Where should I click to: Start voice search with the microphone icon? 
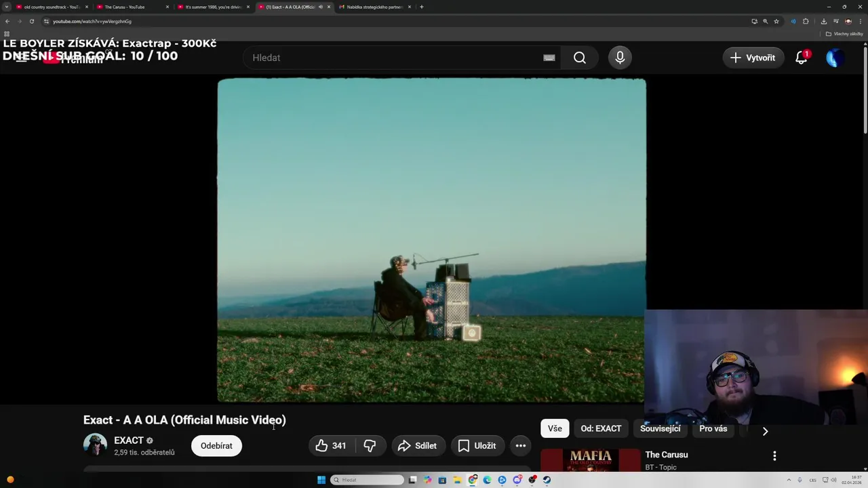click(620, 58)
